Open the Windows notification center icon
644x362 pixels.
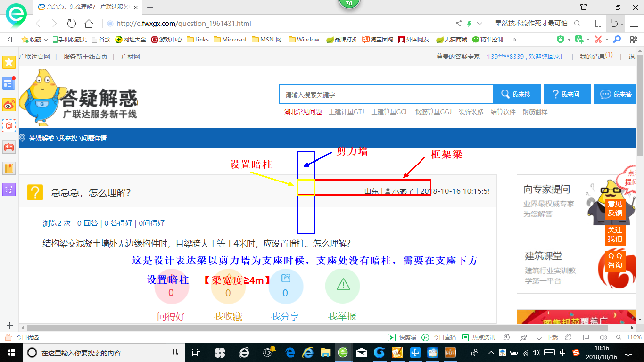point(628,352)
